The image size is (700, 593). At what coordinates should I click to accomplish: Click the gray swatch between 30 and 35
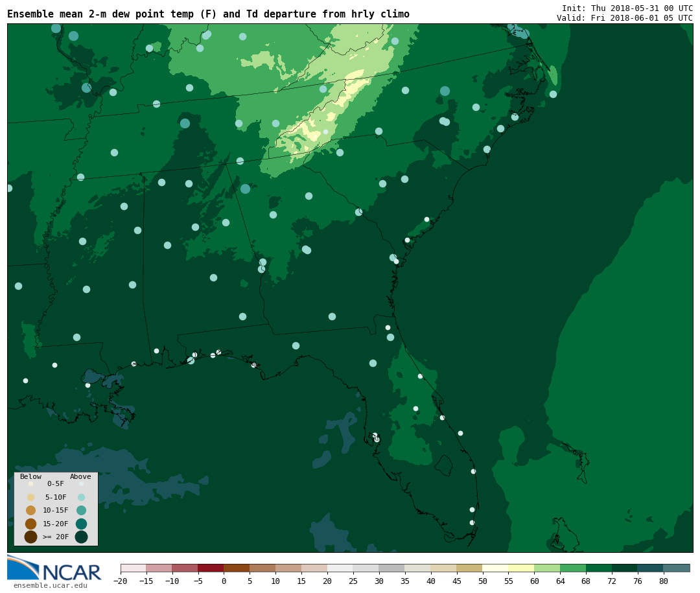click(392, 568)
